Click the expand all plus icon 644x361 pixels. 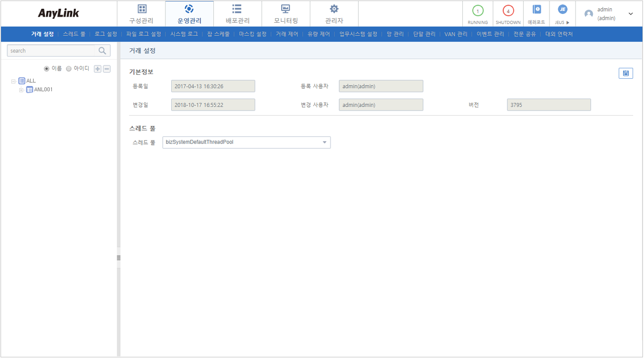[x=98, y=69]
